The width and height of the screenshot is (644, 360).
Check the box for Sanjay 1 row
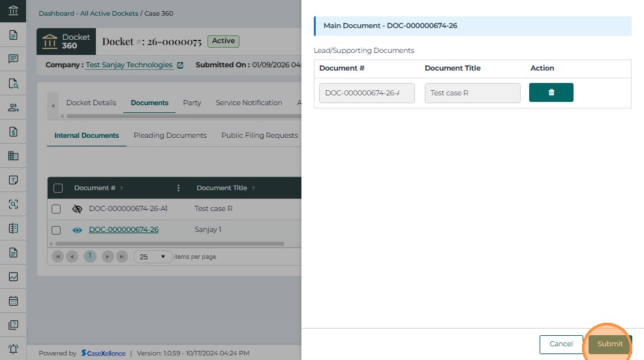(56, 230)
